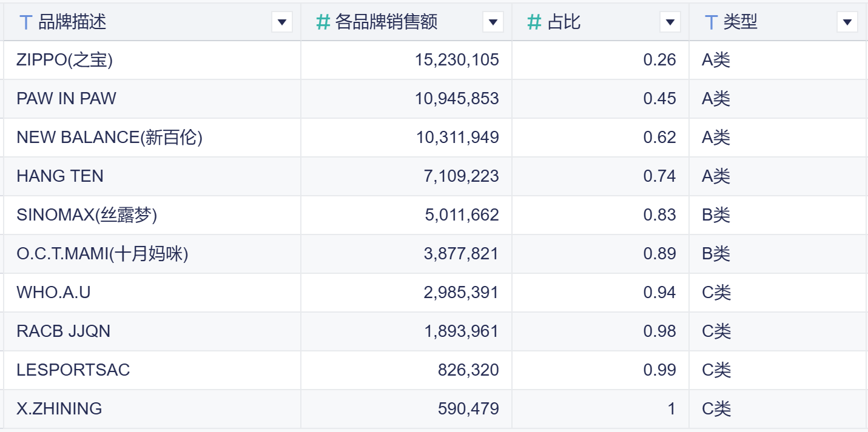
Task: Select the sales value 15,230,105
Action: 457,60
